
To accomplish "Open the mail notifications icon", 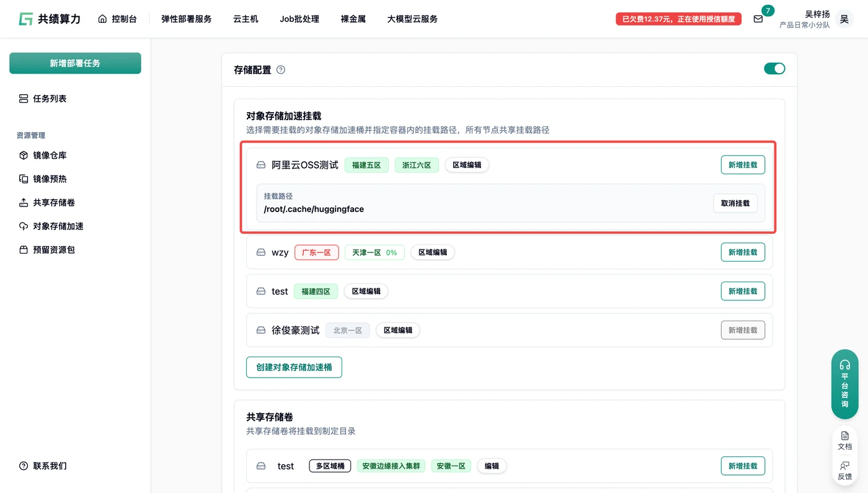I will (x=758, y=19).
